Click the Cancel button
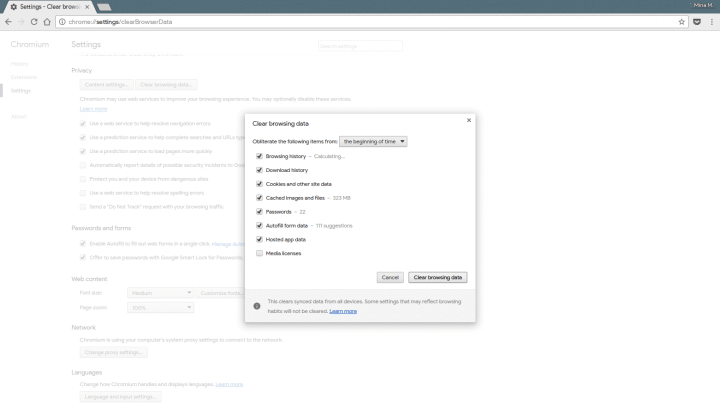720x405 pixels. (x=390, y=277)
